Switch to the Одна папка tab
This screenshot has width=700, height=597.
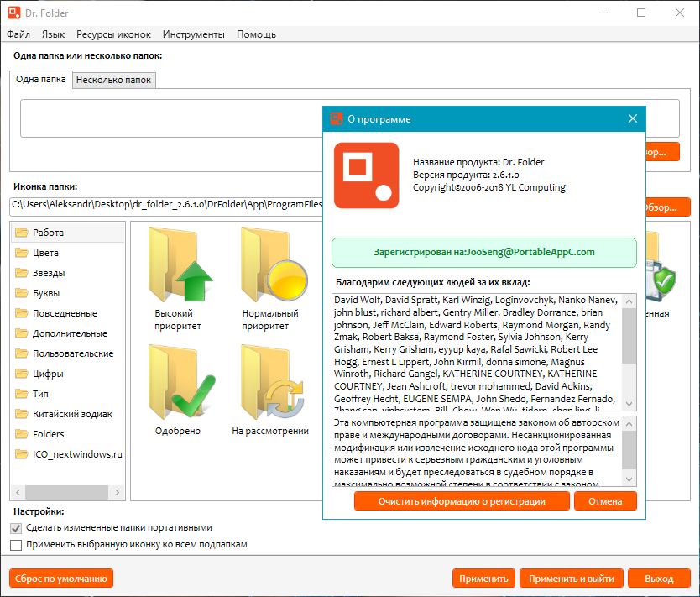pyautogui.click(x=41, y=80)
